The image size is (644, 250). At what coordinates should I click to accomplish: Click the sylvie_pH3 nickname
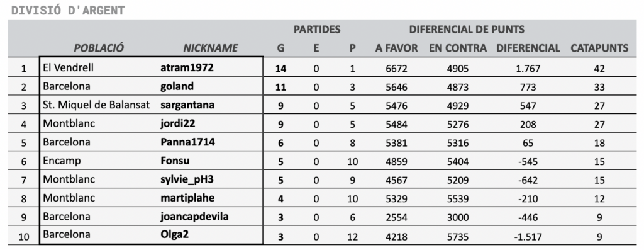click(187, 179)
